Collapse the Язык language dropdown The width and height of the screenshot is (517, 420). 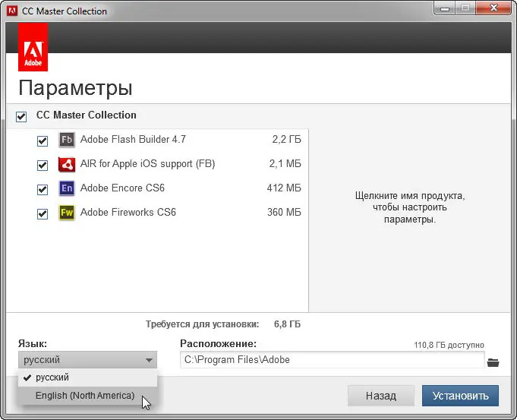[87, 360]
